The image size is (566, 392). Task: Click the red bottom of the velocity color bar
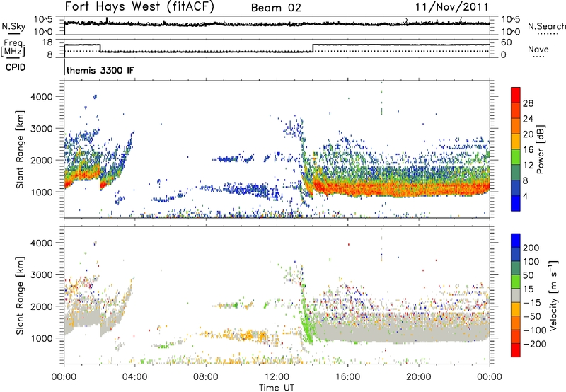(516, 350)
